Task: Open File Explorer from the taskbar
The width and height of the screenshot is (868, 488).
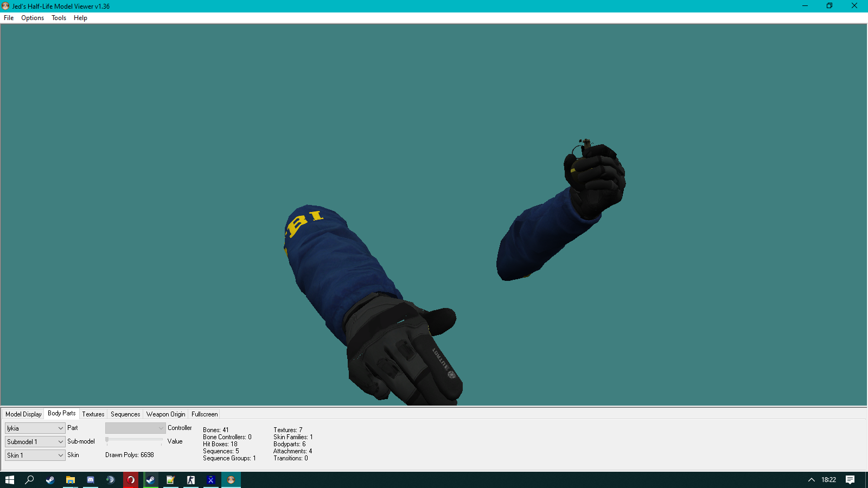Action: pyautogui.click(x=70, y=480)
